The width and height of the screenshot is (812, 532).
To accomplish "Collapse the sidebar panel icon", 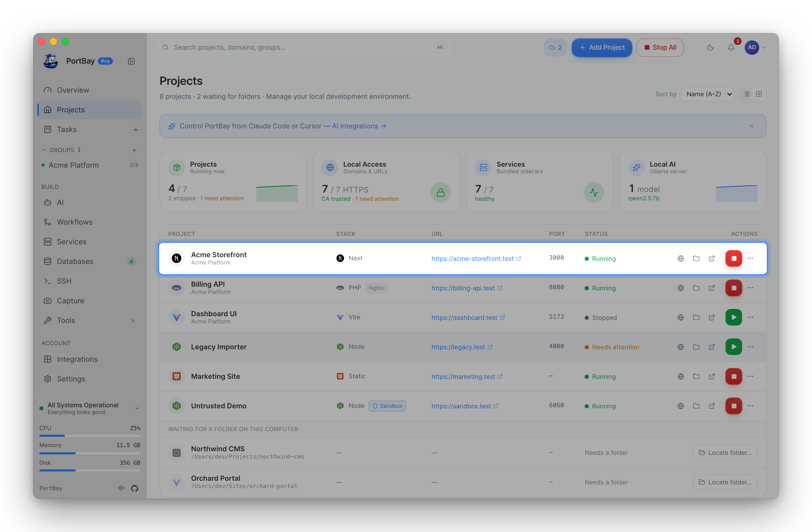I will 131,61.
